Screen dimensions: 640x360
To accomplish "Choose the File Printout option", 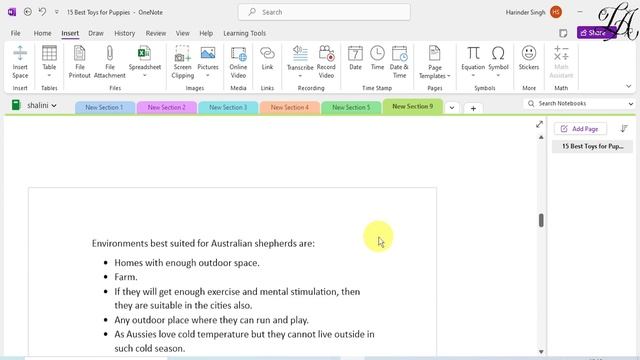I will [80, 62].
